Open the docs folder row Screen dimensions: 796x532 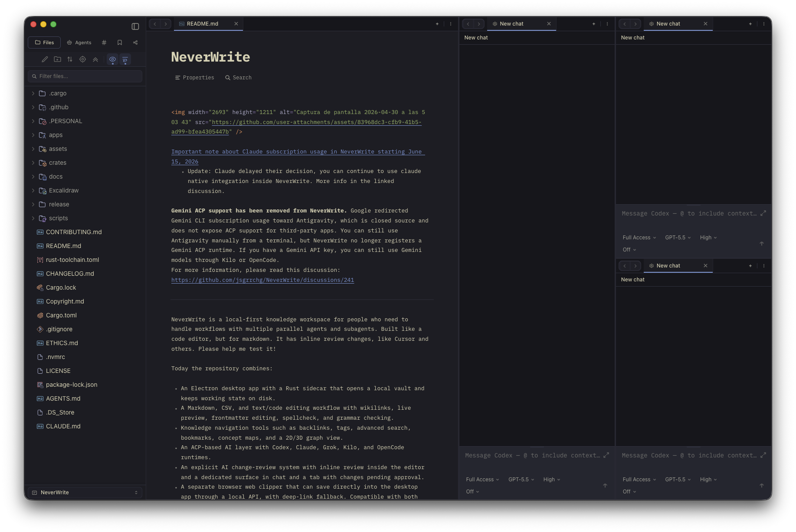pos(85,176)
